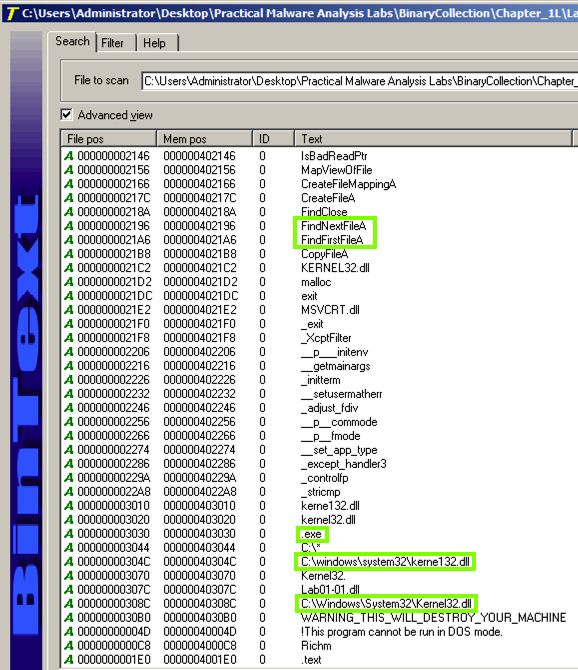The width and height of the screenshot is (578, 670).
Task: Select the CopyFileA string row
Action: coord(318,254)
